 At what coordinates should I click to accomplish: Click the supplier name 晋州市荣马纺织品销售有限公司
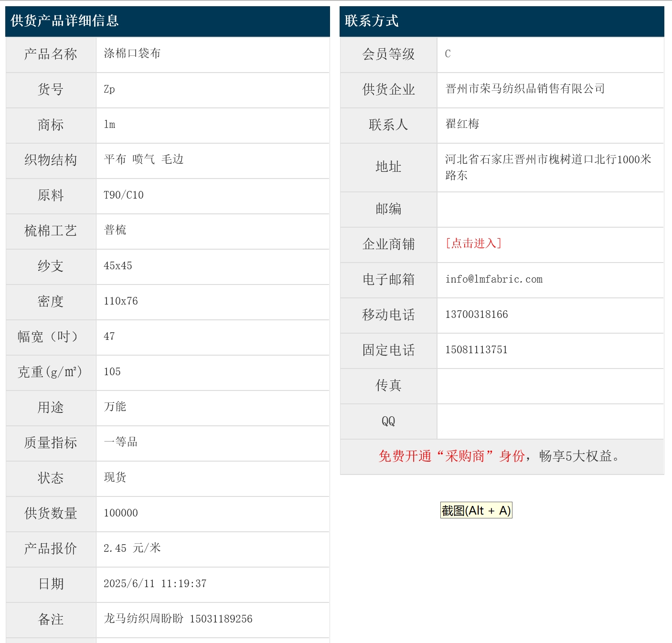pos(525,89)
